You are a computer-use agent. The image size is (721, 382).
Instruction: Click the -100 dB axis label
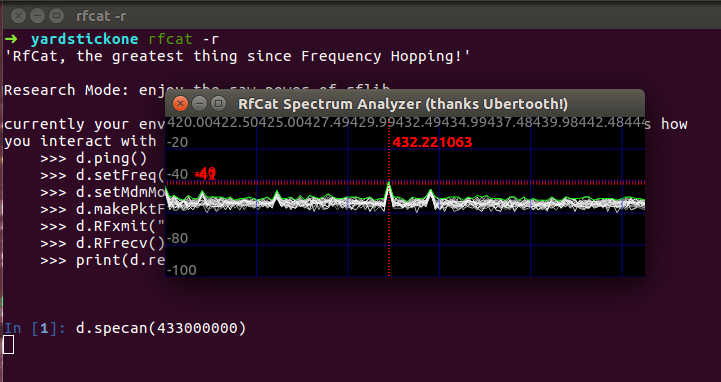pos(182,270)
